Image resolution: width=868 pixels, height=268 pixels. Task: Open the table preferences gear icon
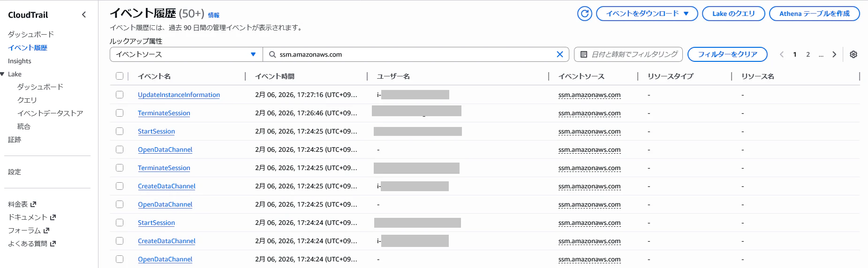click(853, 54)
